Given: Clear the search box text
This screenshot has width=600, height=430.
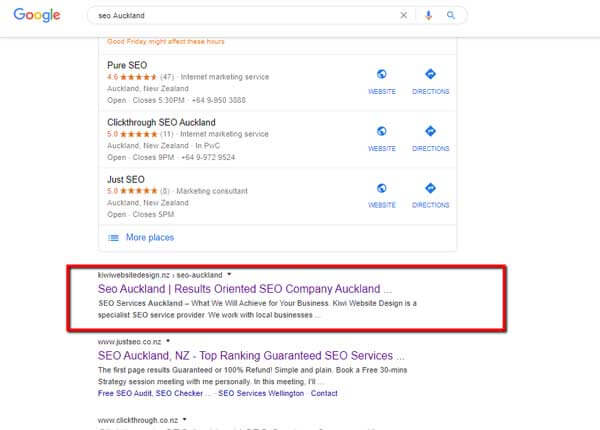Looking at the screenshot, I should coord(404,16).
